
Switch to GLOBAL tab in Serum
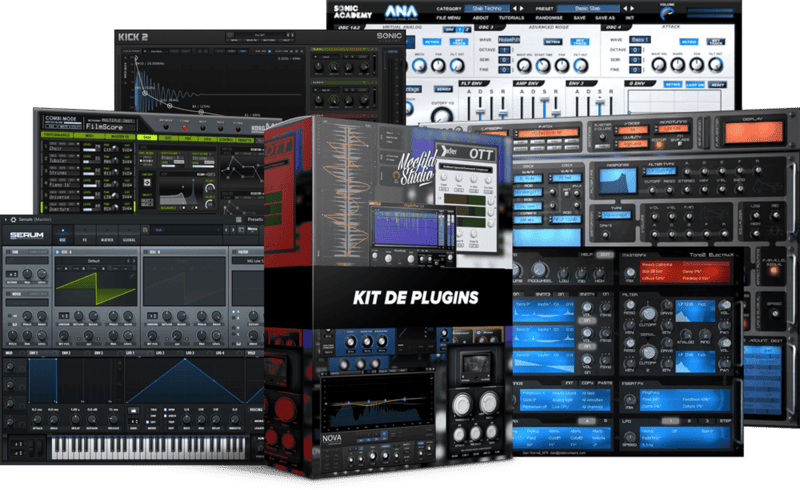[x=129, y=235]
